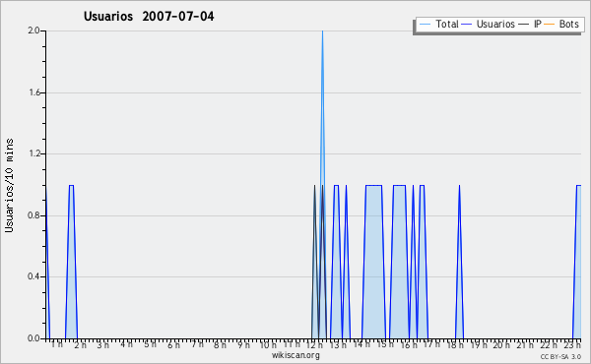This screenshot has width=591, height=364.
Task: Click the 'Bots' legend entry
Action: [x=561, y=24]
